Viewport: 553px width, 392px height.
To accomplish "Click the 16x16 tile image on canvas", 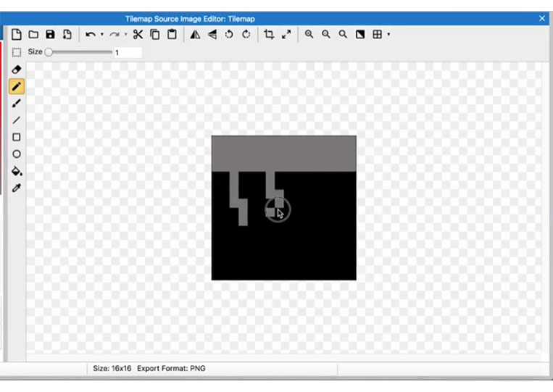I will point(284,208).
